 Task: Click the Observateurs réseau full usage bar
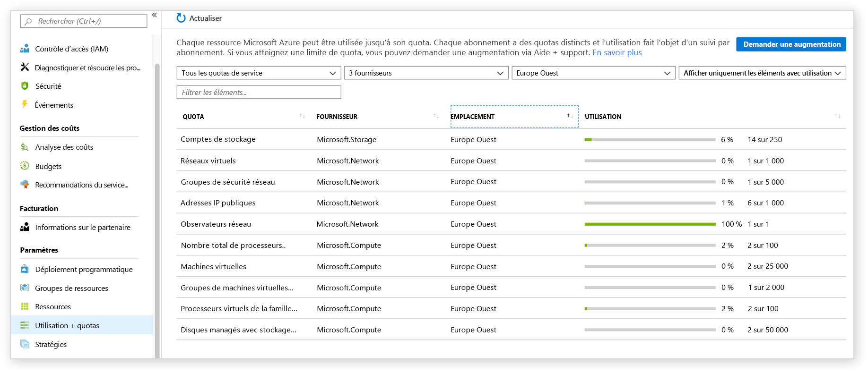pos(650,224)
